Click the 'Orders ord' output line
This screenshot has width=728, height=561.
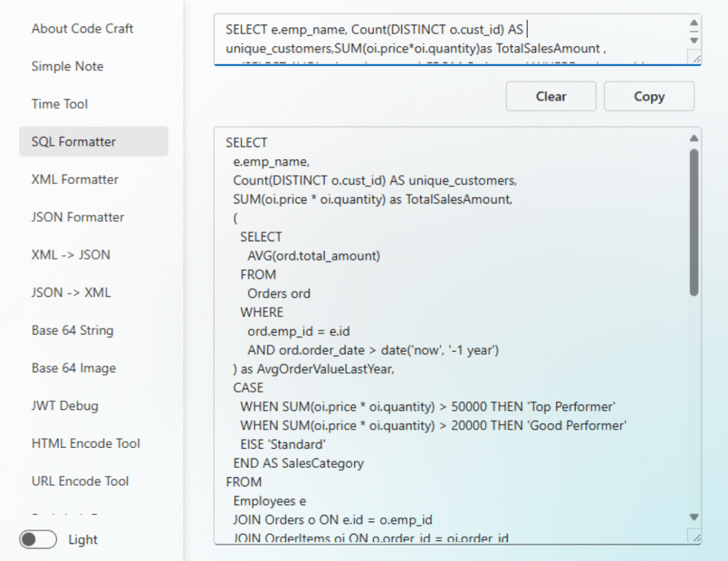pyautogui.click(x=279, y=294)
